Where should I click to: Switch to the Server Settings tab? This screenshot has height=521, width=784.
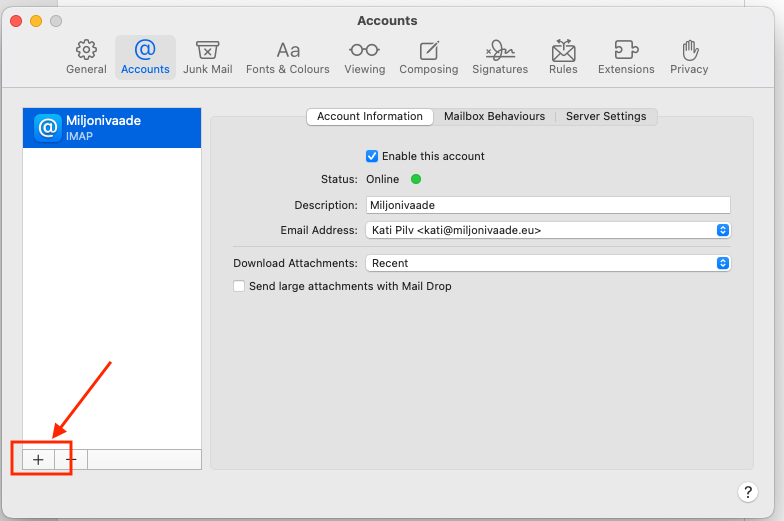tap(606, 116)
